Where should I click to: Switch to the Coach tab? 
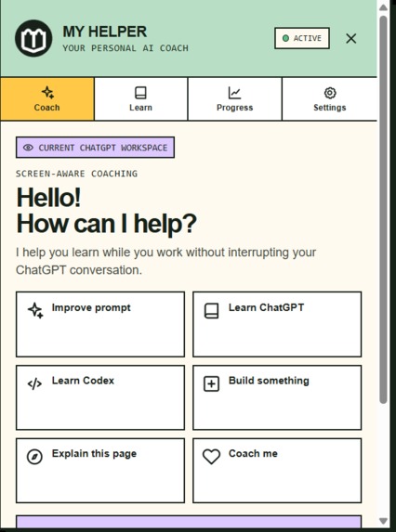(x=47, y=98)
